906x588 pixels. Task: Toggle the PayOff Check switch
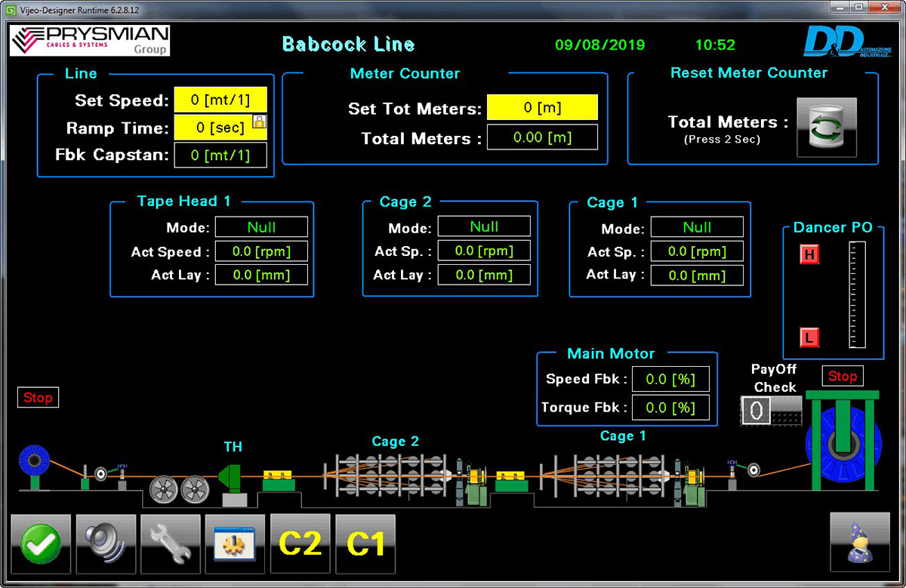click(x=771, y=411)
